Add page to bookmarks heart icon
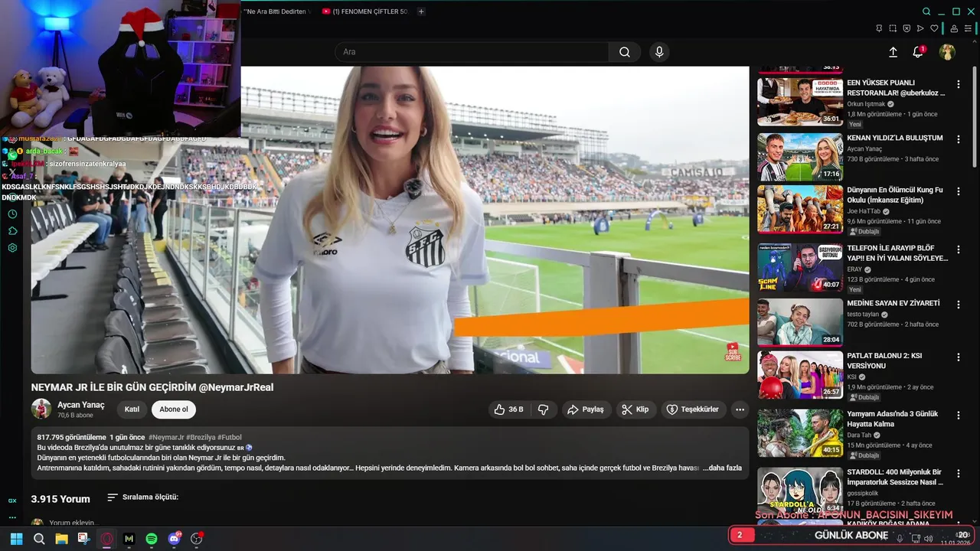 coord(934,28)
